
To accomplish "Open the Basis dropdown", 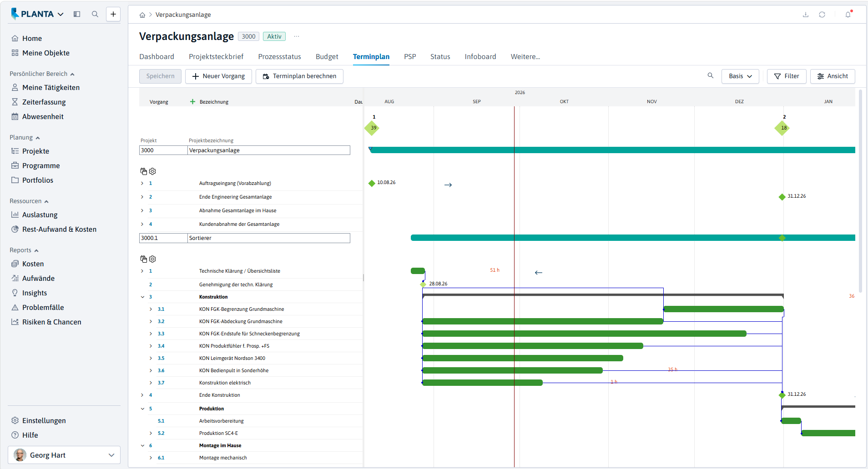I will coord(740,76).
